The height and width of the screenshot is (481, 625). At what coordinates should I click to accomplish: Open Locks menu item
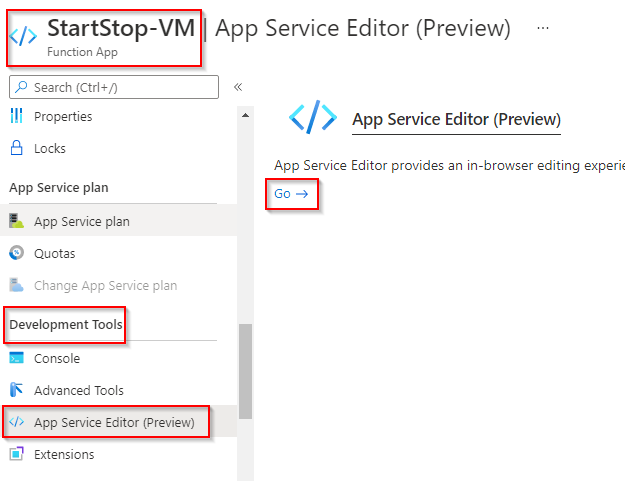pos(50,148)
